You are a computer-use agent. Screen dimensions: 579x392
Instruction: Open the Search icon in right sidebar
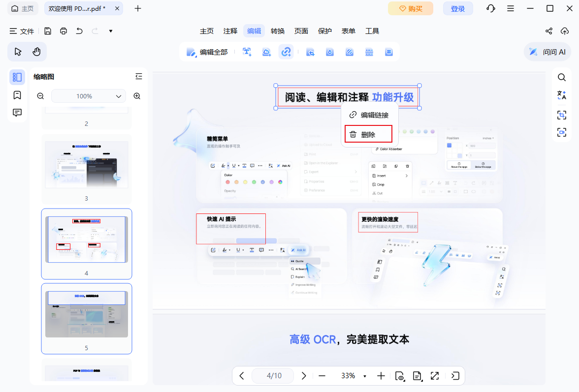pos(562,77)
